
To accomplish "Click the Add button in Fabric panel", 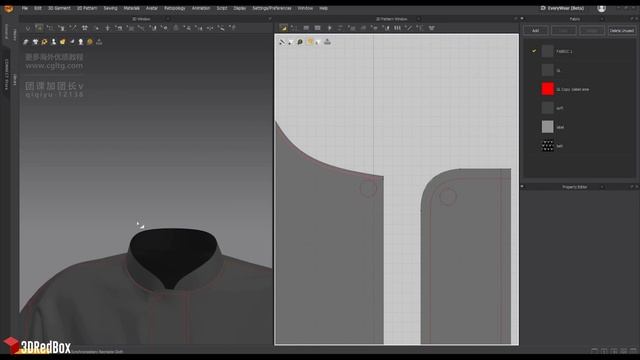I will [x=536, y=31].
